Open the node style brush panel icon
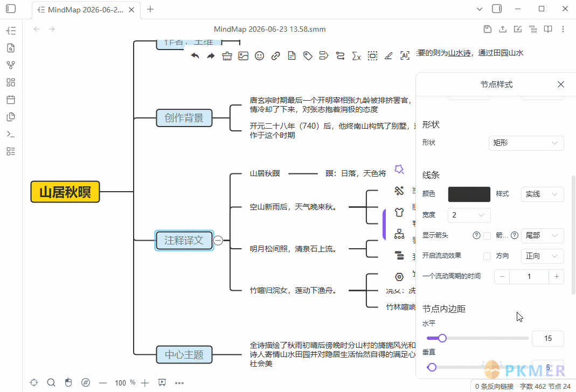The width and height of the screenshot is (576, 392). pyautogui.click(x=399, y=191)
